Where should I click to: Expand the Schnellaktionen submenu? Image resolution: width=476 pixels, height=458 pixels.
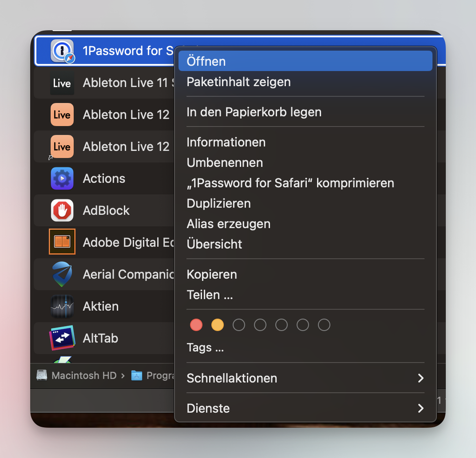click(x=305, y=378)
